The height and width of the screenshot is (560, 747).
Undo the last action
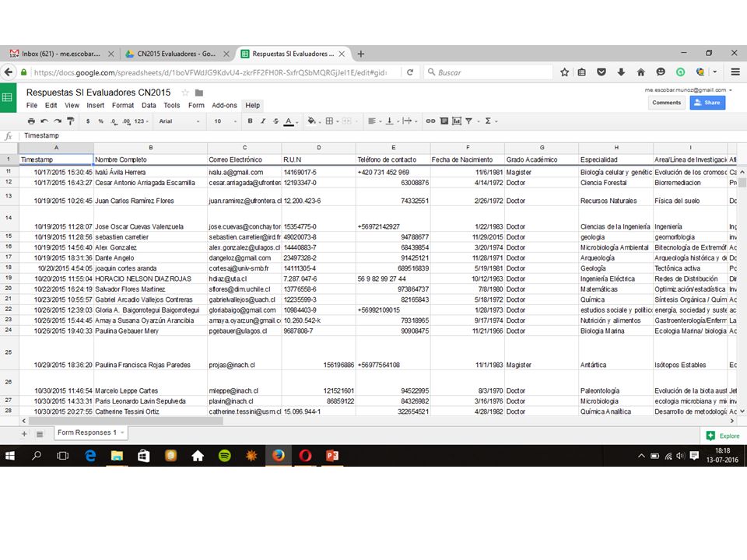click(44, 121)
